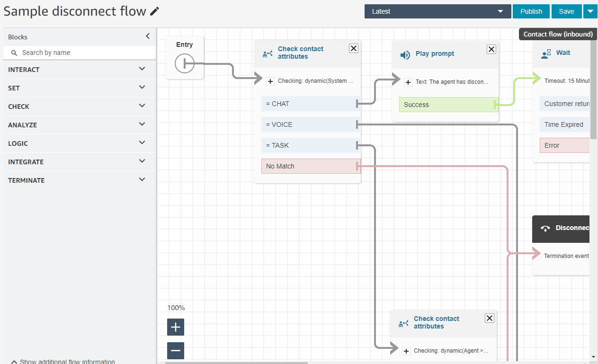Expand the Checking dynamic System plus toggle

270,81
